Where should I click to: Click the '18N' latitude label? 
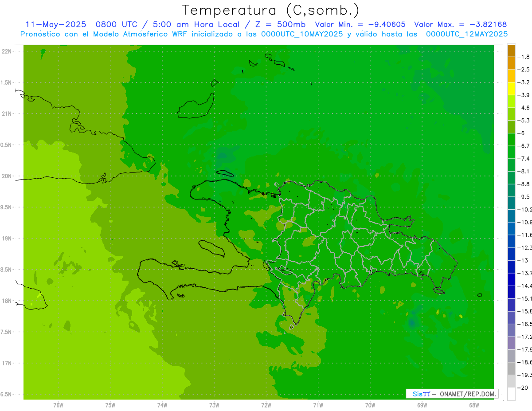[x=6, y=301]
